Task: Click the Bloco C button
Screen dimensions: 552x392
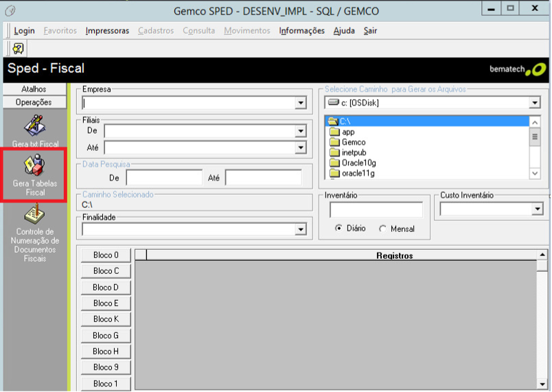Action: tap(106, 271)
